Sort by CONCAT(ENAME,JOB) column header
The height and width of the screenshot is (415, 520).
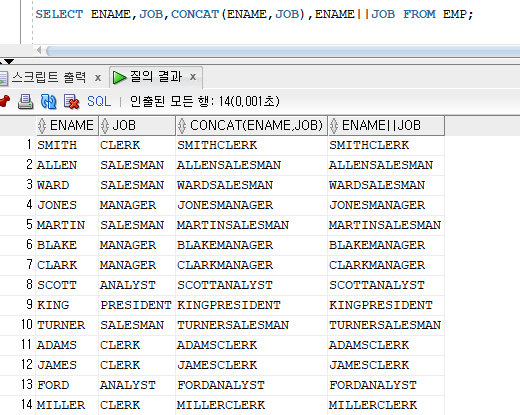point(251,126)
